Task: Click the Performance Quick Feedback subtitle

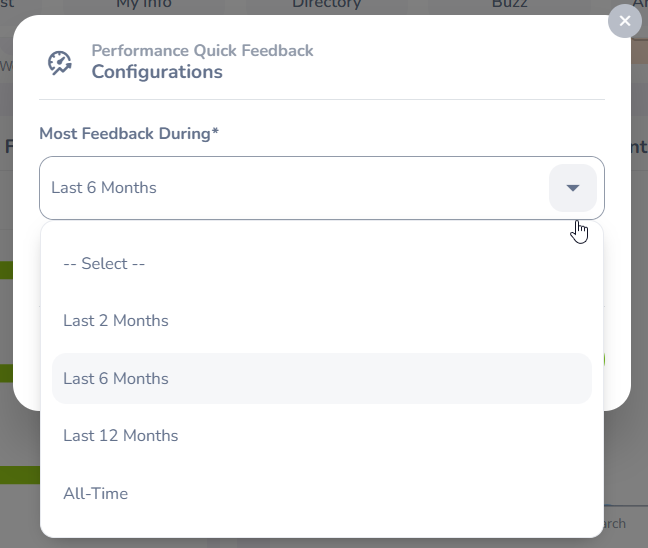Action: point(202,50)
